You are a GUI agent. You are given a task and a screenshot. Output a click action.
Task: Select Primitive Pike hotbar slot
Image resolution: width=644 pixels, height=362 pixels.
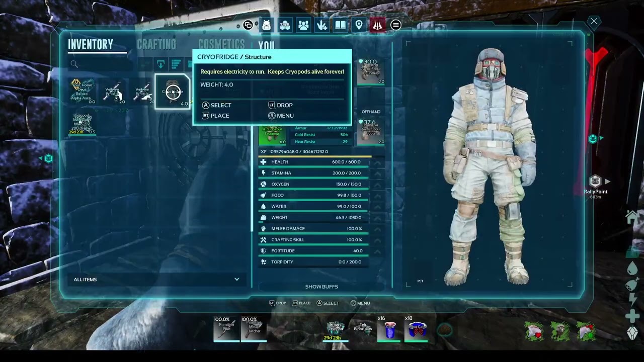pyautogui.click(x=226, y=329)
